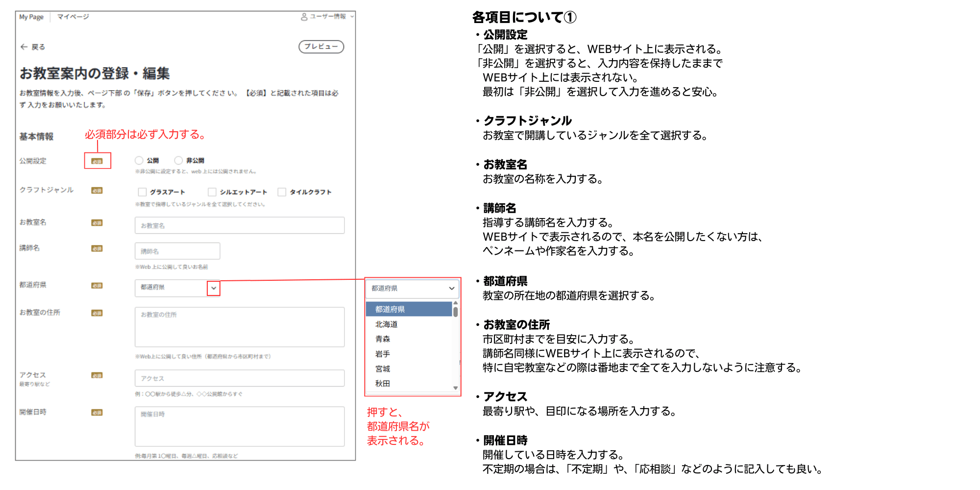The image size is (980, 490).
Task: Open the マイページ tab
Action: click(x=73, y=17)
